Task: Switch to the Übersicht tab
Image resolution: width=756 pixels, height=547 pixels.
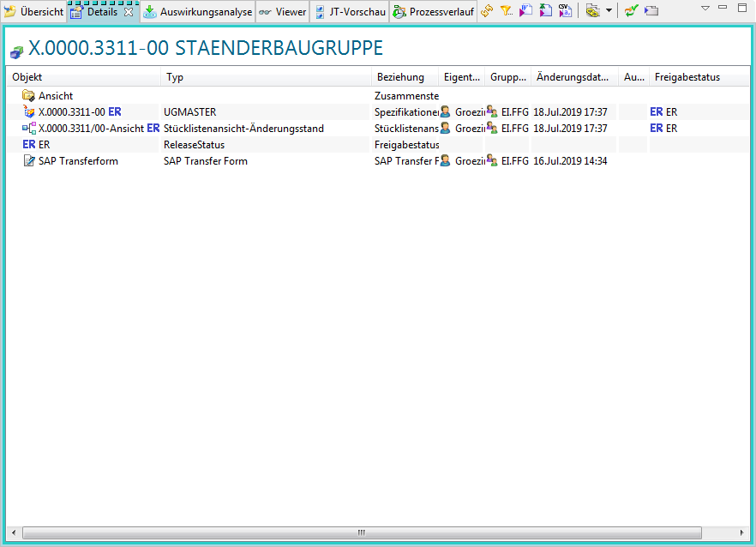Action: coord(35,12)
